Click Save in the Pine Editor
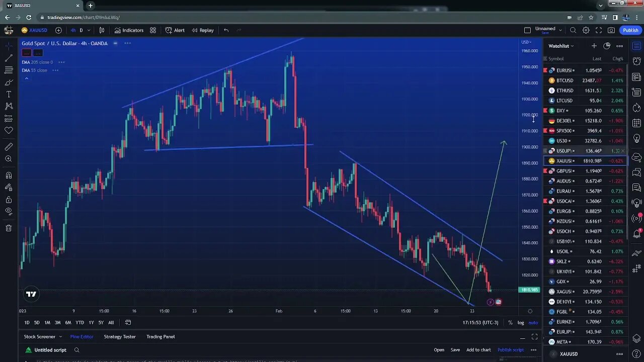This screenshot has height=362, width=644. point(455,350)
